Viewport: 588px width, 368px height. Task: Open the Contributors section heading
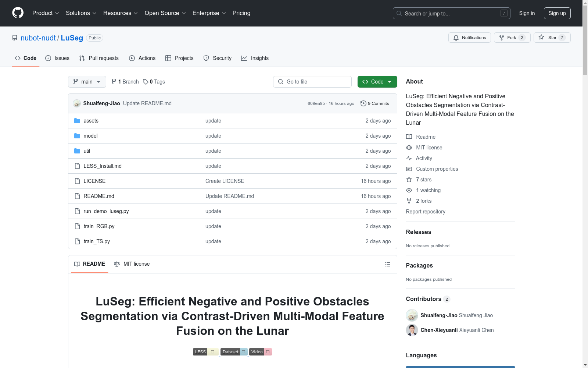pyautogui.click(x=424, y=299)
